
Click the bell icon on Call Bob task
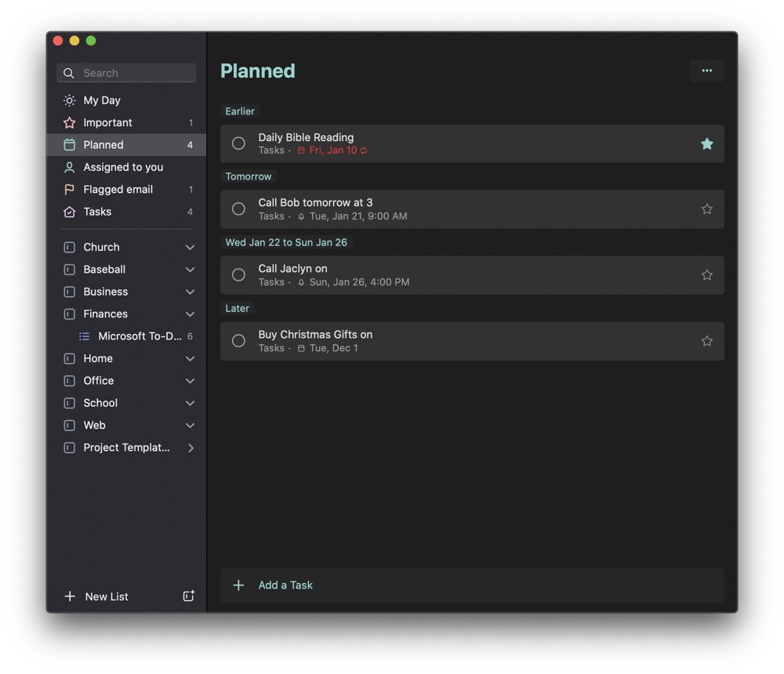coord(301,216)
